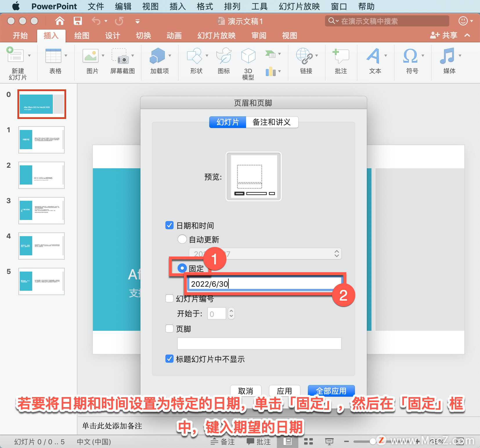This screenshot has height=448, width=480.
Task: Expand the Symbol dropdown arrow
Action: pos(423,55)
